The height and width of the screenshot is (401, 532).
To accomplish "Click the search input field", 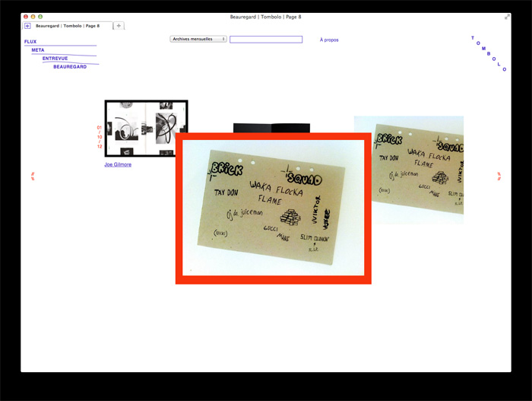I will (x=266, y=40).
